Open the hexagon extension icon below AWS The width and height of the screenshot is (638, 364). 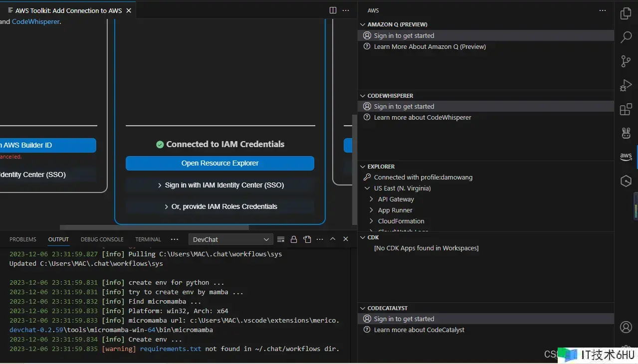click(x=626, y=181)
